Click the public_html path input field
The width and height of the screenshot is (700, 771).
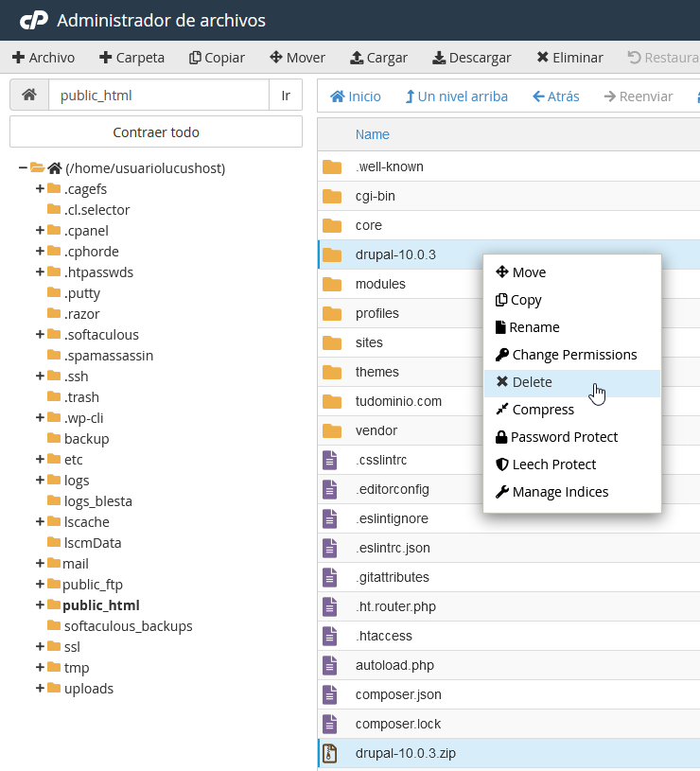[158, 96]
